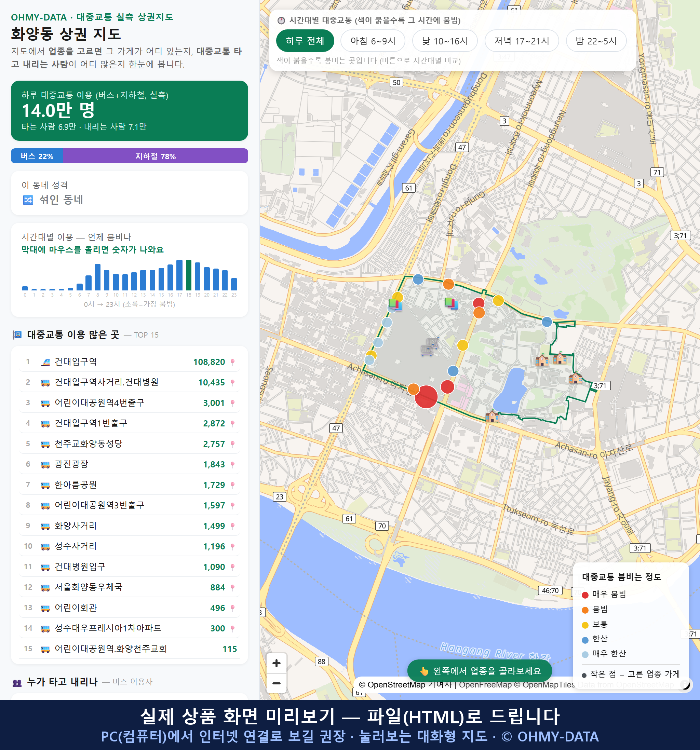Click the 14.0만 명 headline figure
This screenshot has height=750, width=700.
58,111
